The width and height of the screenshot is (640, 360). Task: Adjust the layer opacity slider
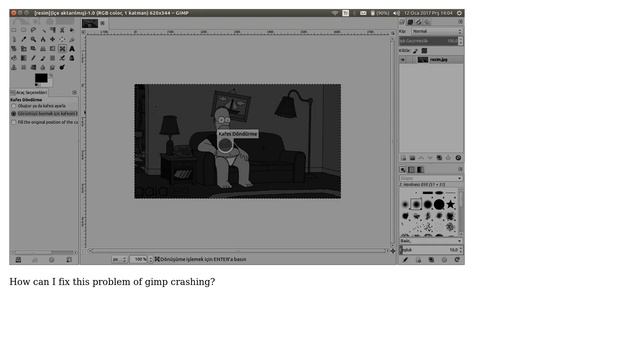(429, 41)
